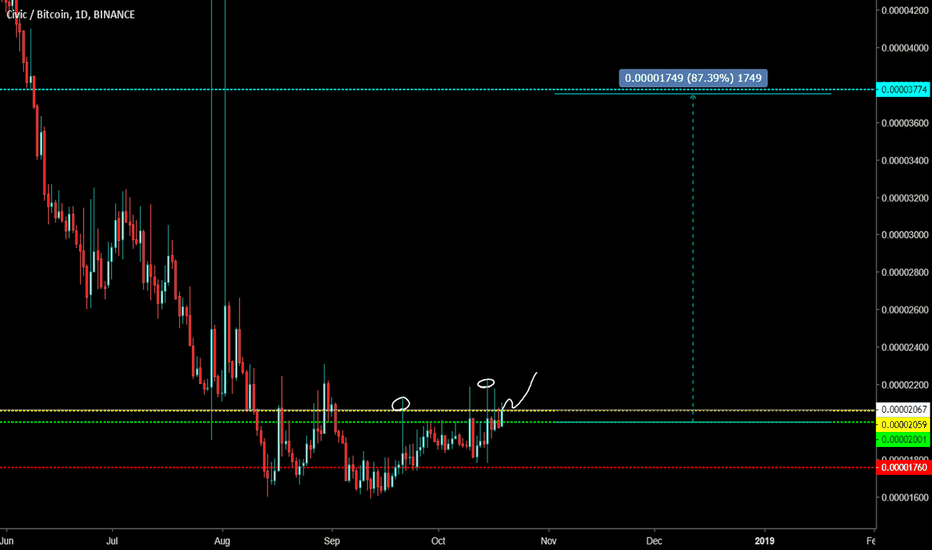Click the yellow 0.00002059 price label
This screenshot has width=932, height=550.
(903, 425)
